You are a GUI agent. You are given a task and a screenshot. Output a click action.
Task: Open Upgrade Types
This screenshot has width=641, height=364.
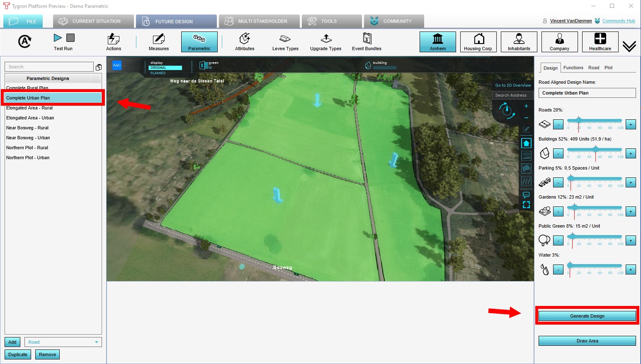point(326,42)
